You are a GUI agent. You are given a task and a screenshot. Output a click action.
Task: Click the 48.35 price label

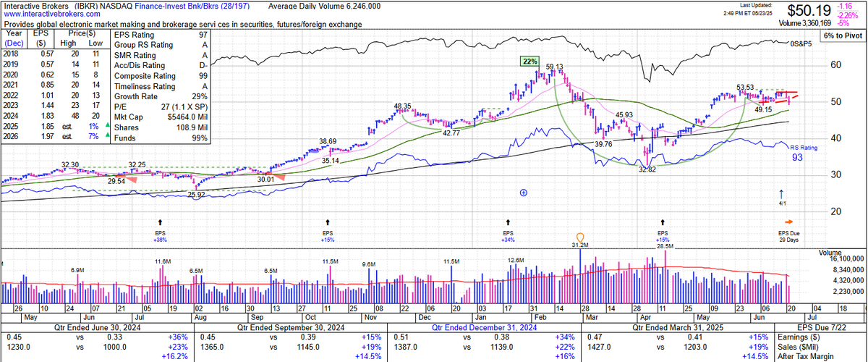click(x=403, y=106)
